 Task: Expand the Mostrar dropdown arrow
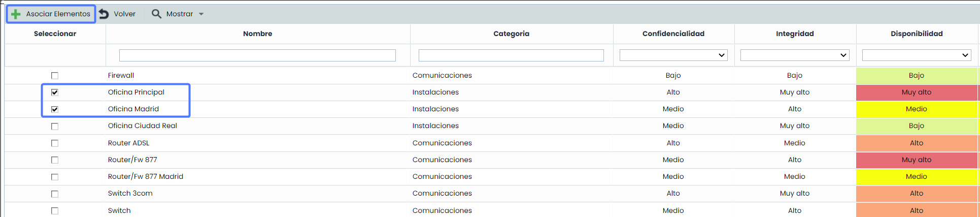(x=201, y=14)
